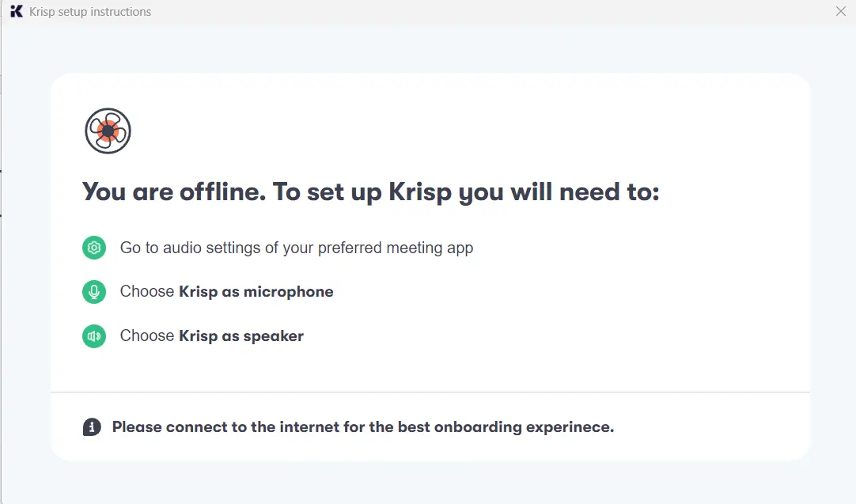
Task: Click the 'You are offline' heading
Action: [x=371, y=192]
